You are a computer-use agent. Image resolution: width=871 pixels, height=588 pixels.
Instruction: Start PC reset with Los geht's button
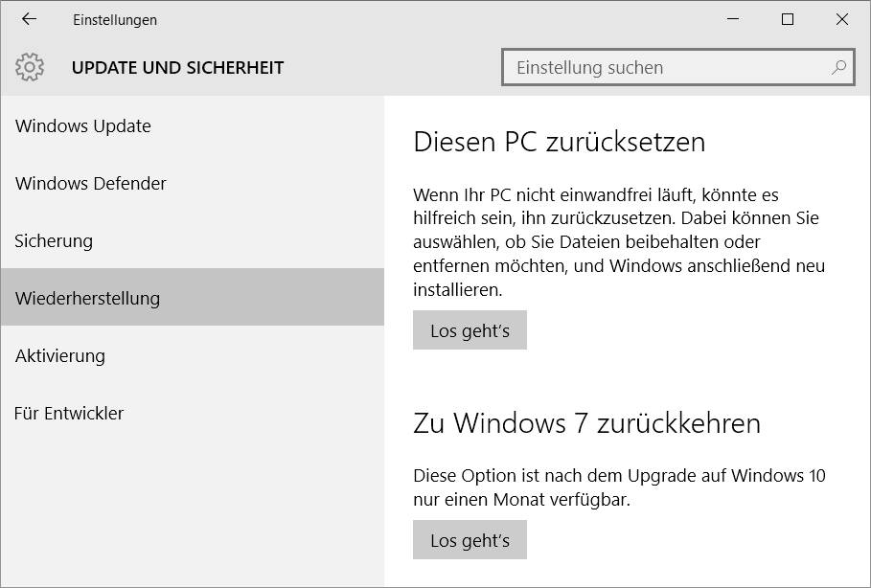pos(470,329)
